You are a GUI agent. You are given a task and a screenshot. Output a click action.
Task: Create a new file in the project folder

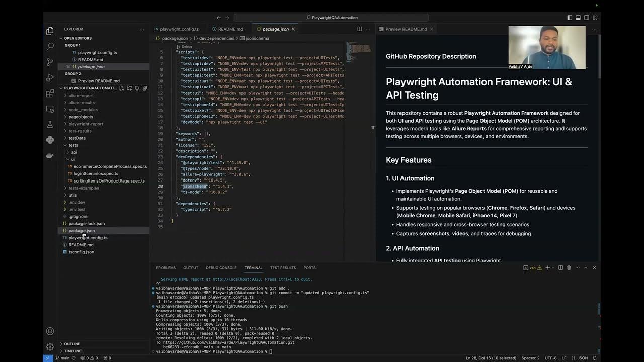121,88
